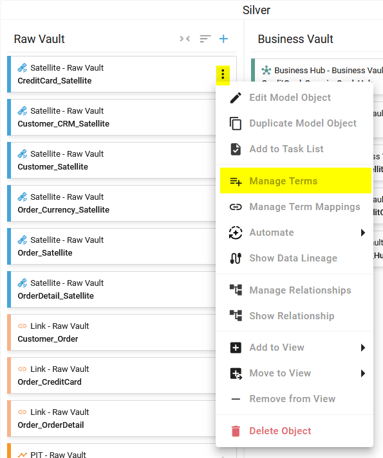Select the Order_CreditCard link card

[112, 375]
